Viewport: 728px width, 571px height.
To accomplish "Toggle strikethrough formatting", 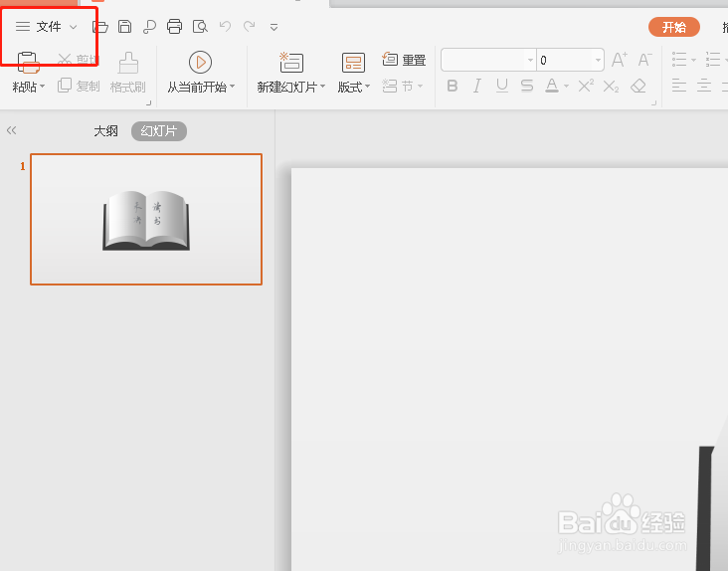I will (x=527, y=86).
